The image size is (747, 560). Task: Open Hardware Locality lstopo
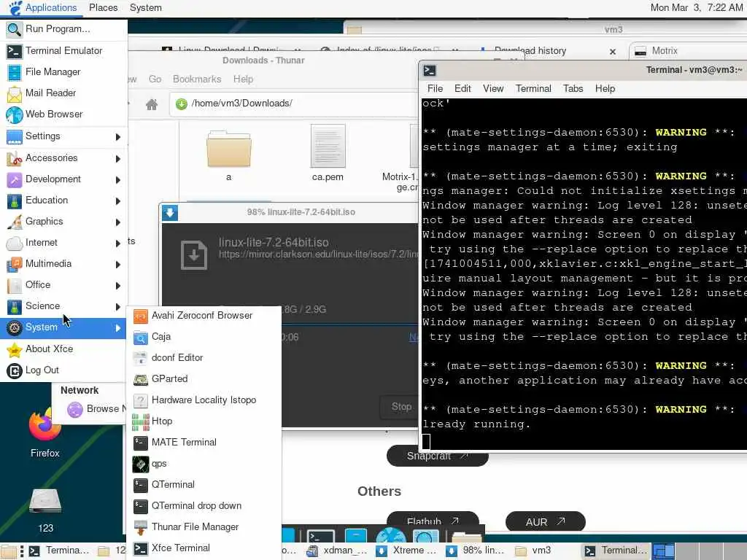point(204,400)
